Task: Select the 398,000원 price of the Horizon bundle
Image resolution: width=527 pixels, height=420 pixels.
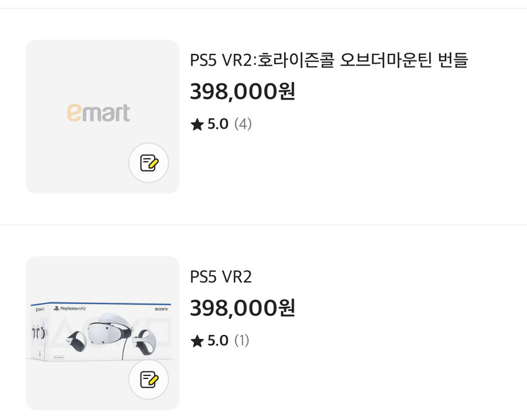Action: (x=242, y=91)
